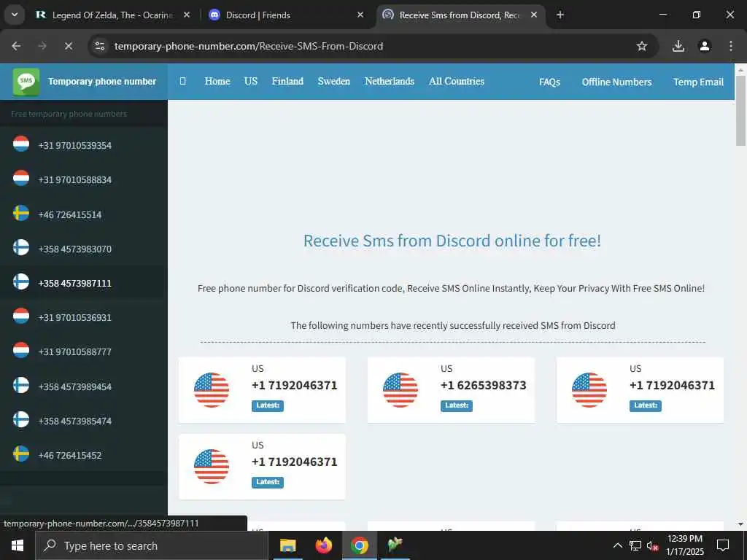
Task: Open the tab search dropdown arrow
Action: coord(15,15)
